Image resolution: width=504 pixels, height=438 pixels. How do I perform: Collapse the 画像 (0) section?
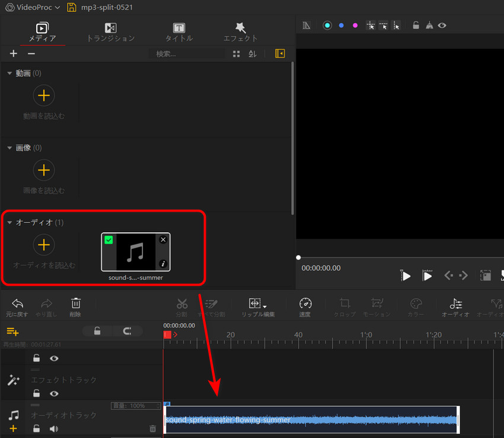tap(9, 148)
